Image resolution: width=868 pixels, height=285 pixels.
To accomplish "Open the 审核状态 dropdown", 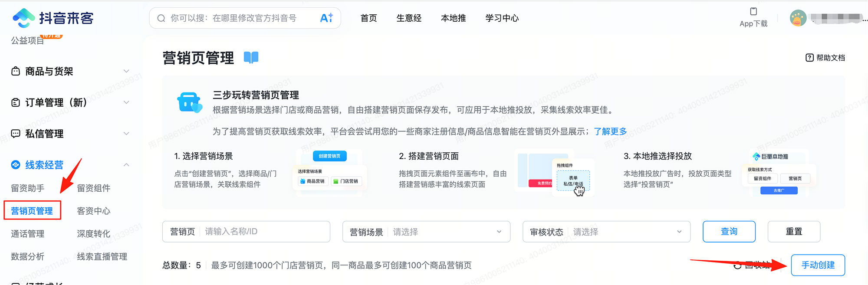I will click(606, 232).
